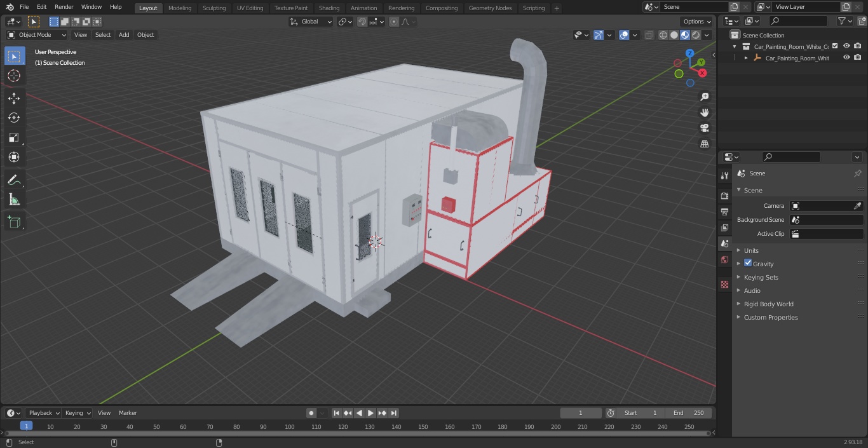Viewport: 868px width, 448px height.
Task: Toggle the Gravity checkbox
Action: click(x=748, y=263)
